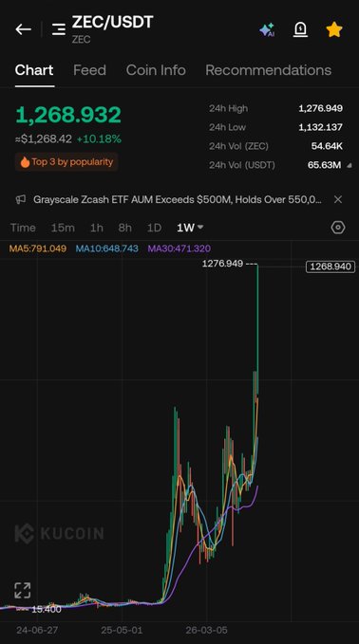Click the megaphone announcement icon

pyautogui.click(x=21, y=199)
